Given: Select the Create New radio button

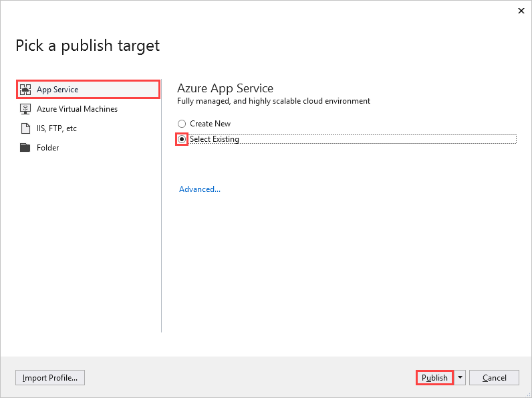Looking at the screenshot, I should (182, 124).
